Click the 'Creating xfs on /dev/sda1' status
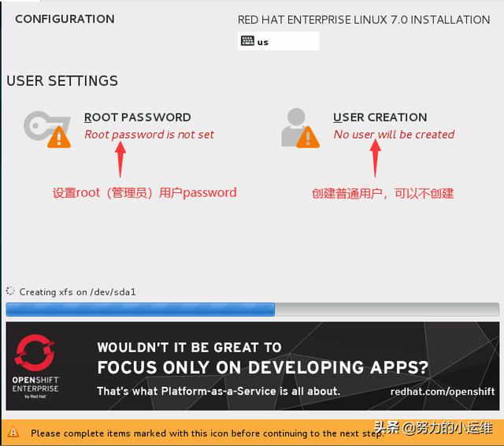 point(77,292)
